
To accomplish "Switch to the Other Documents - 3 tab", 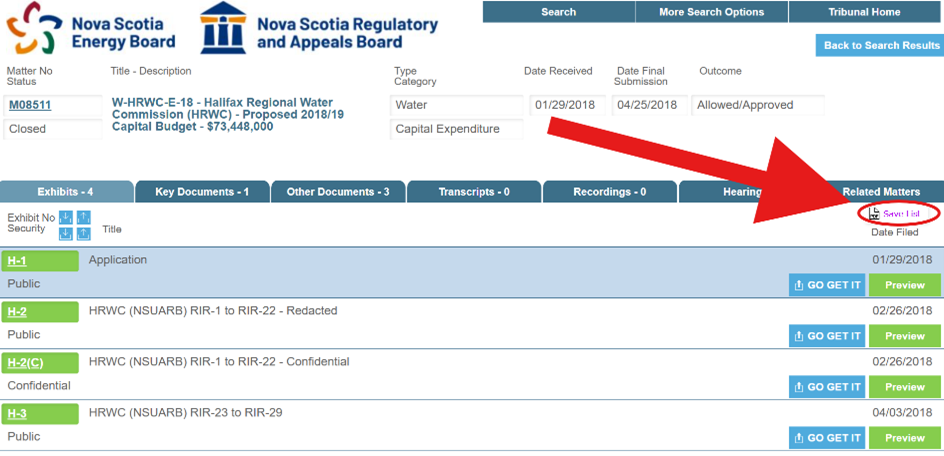I will (x=337, y=192).
